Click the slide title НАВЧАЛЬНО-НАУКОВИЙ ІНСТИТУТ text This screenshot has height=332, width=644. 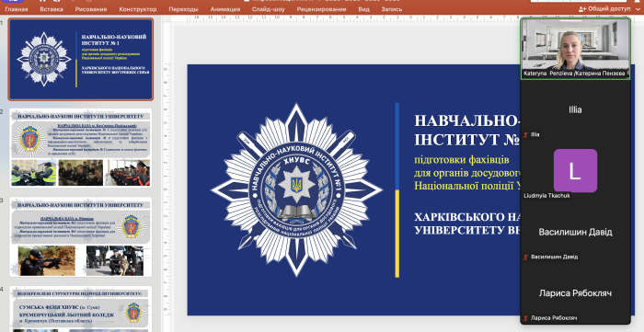click(467, 130)
